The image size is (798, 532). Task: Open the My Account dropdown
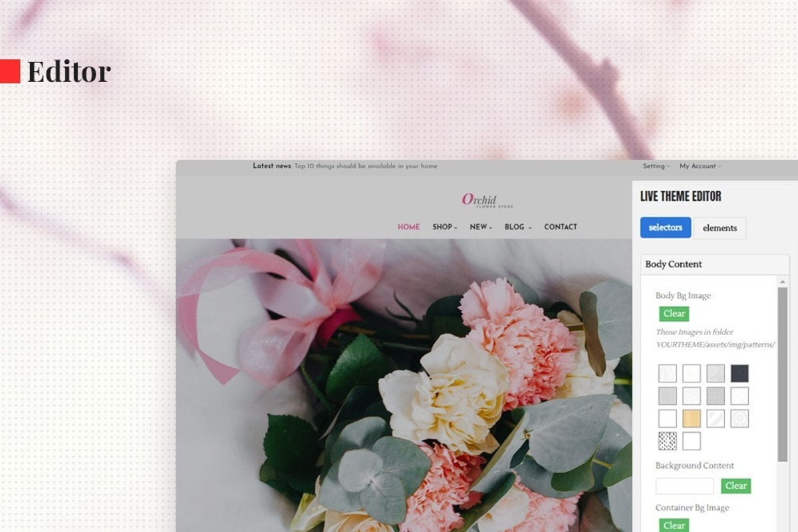(x=700, y=166)
